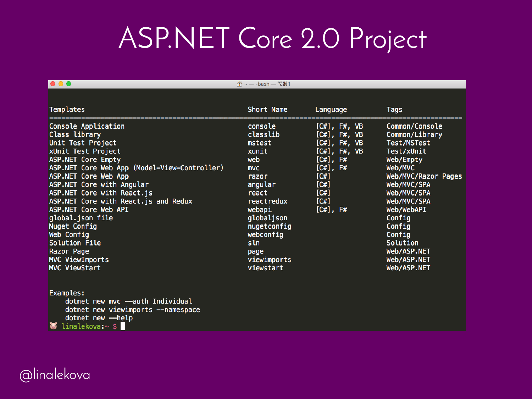Image resolution: width=532 pixels, height=399 pixels.
Task: Click 'Razor Page' template text
Action: pos(69,251)
